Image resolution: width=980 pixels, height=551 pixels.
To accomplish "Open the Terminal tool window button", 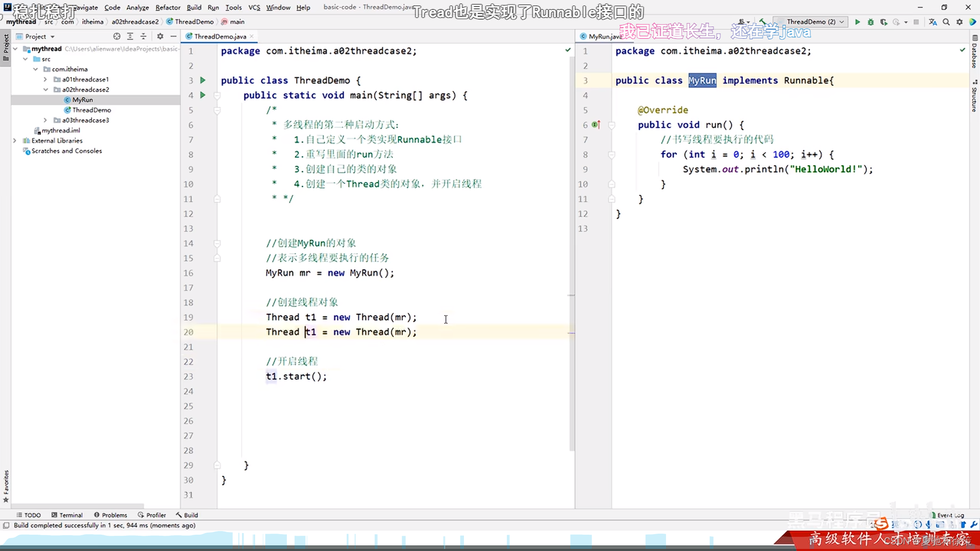I will (x=67, y=515).
